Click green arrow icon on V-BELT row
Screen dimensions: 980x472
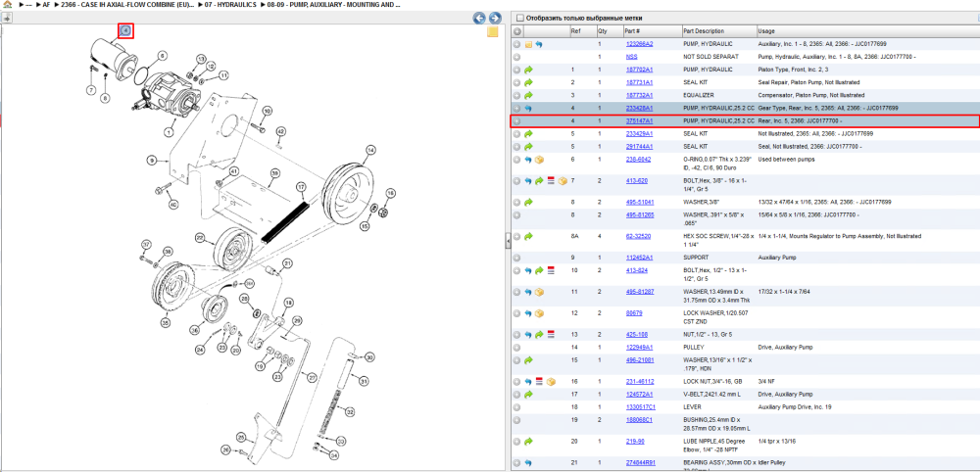click(x=528, y=395)
